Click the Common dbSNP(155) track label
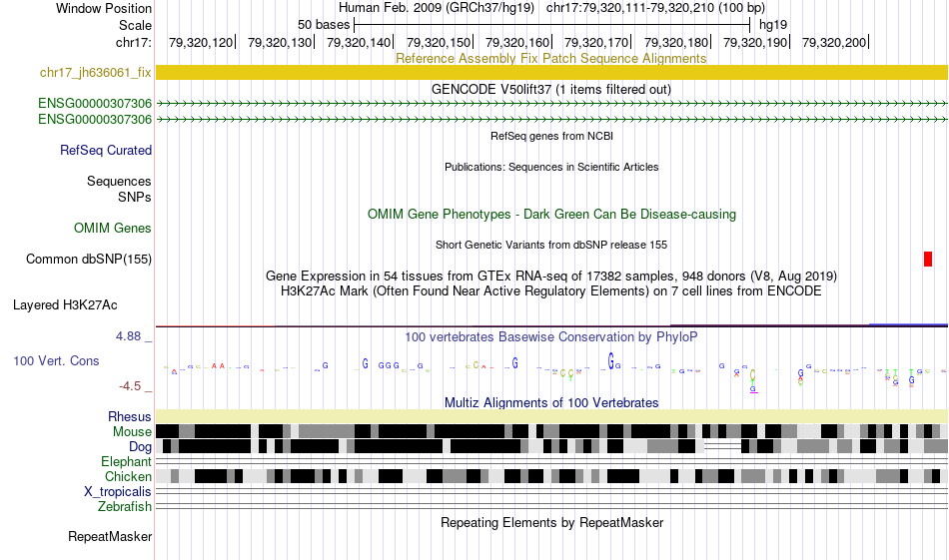 click(89, 259)
